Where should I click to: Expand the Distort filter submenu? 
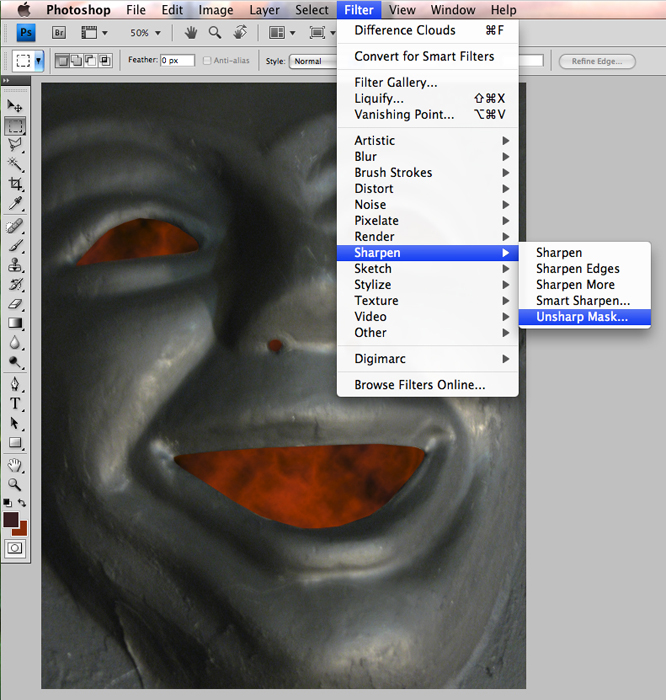point(428,188)
